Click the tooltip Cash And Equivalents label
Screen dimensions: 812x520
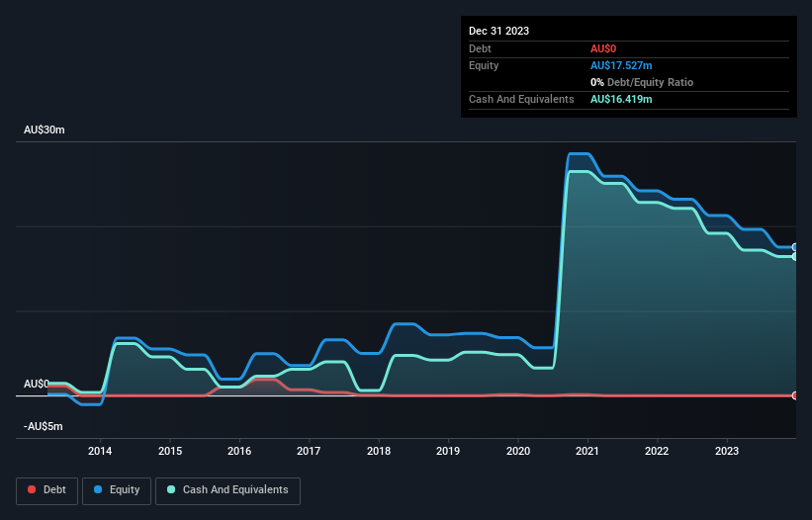[521, 99]
